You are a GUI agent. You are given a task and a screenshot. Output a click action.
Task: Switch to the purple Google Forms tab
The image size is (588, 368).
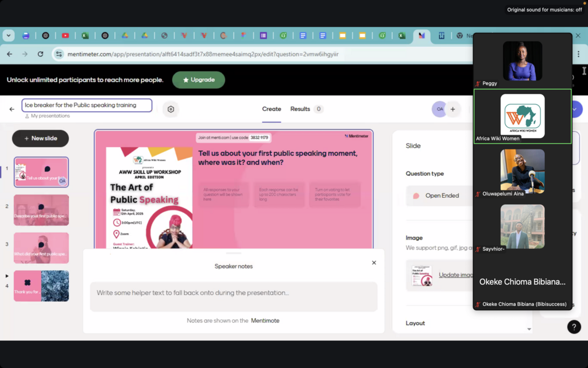(263, 36)
